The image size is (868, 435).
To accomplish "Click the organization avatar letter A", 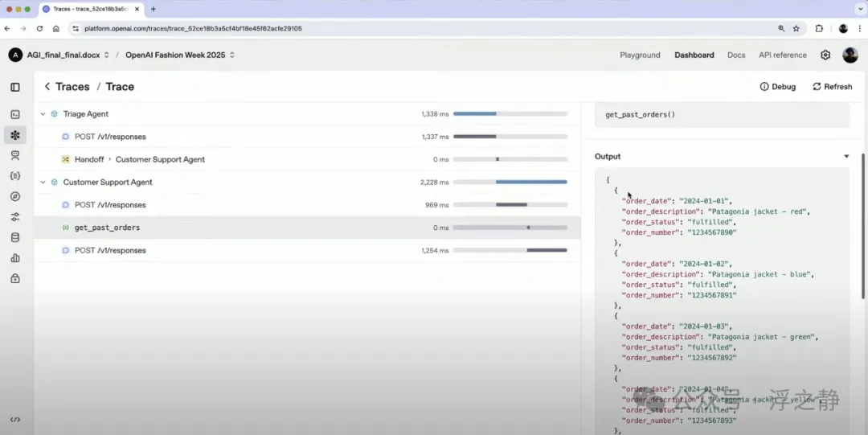I will click(15, 55).
